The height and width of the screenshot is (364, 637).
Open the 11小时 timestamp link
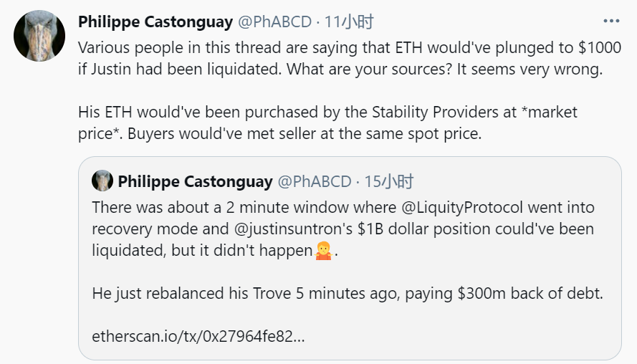(349, 21)
